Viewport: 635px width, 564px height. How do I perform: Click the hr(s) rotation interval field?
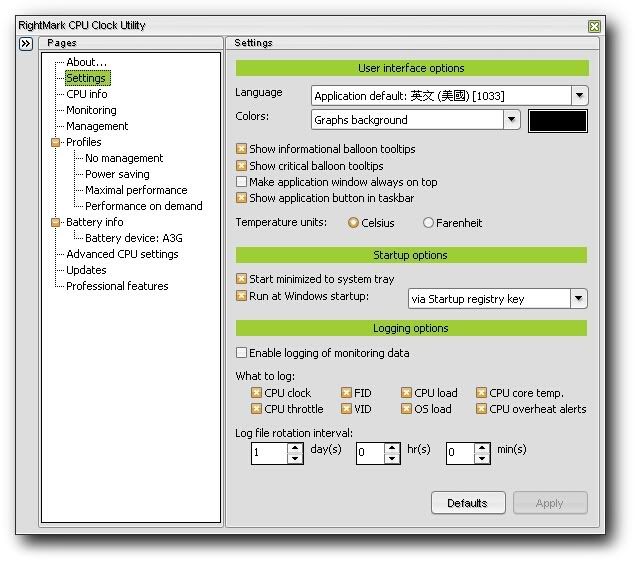coord(371,453)
